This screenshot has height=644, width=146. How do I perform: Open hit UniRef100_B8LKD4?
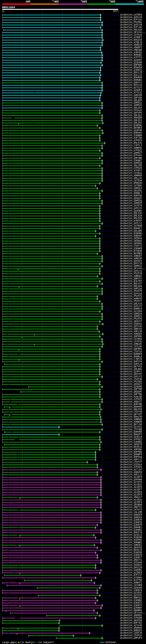pos(131,286)
